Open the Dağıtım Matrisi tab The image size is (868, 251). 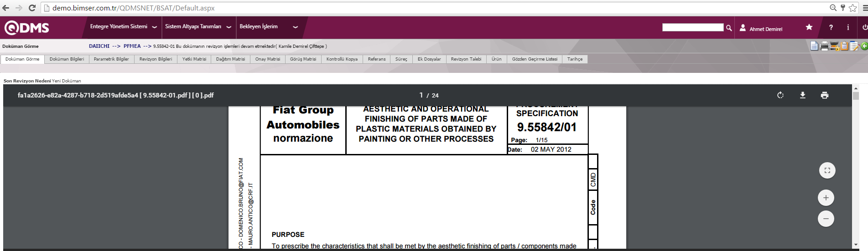[230, 59]
